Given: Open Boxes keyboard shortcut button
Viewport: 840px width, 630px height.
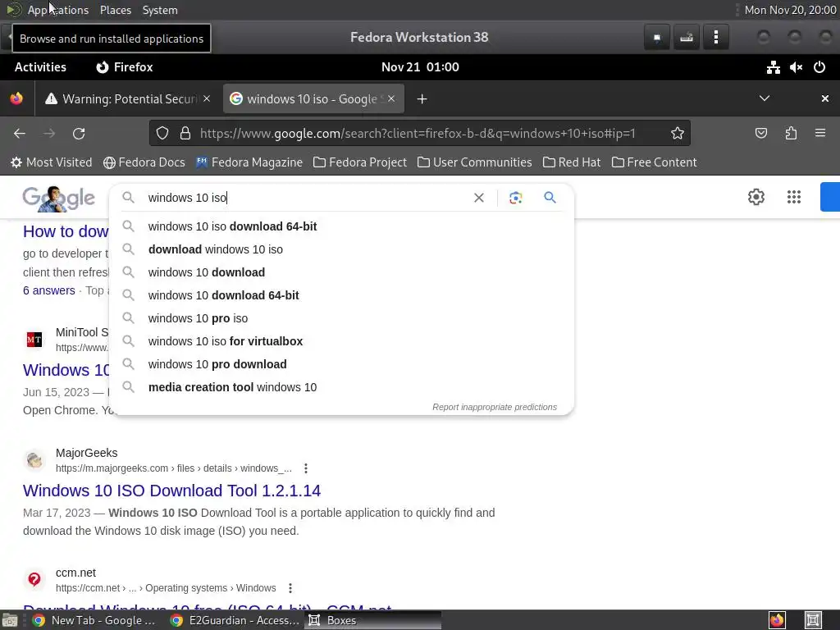Looking at the screenshot, I should click(687, 38).
